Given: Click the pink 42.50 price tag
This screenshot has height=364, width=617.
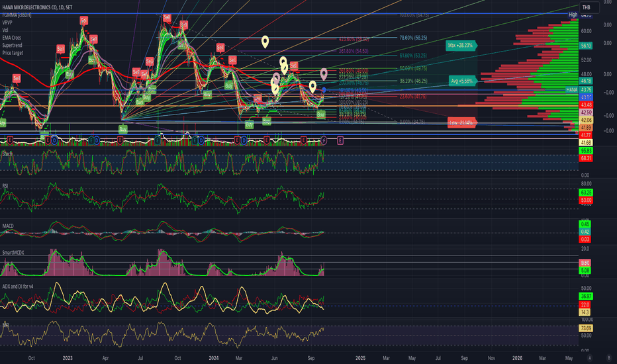Looking at the screenshot, I should (x=586, y=113).
